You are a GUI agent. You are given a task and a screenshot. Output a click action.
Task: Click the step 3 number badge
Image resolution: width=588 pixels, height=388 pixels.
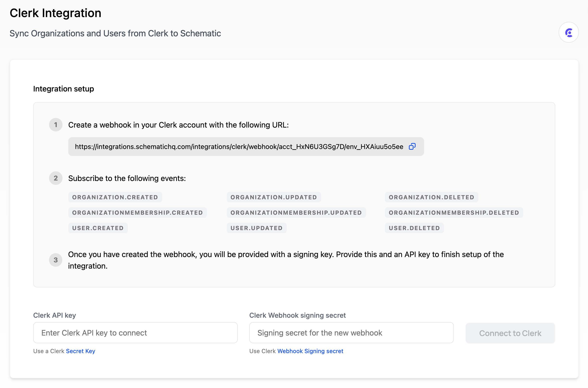(x=55, y=260)
